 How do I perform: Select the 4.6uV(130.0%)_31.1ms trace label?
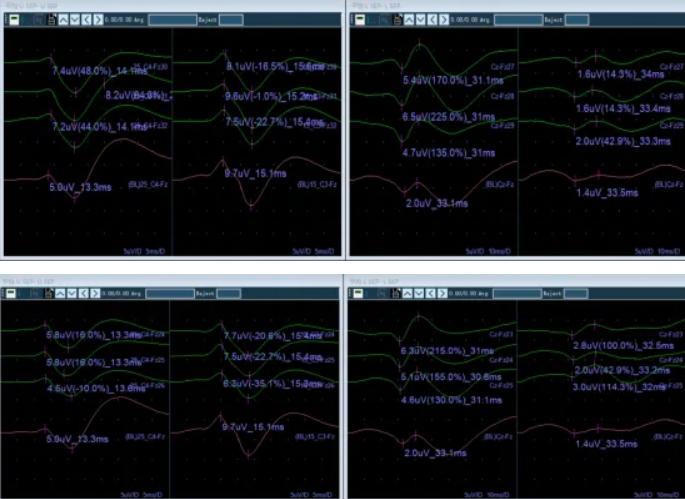[452, 400]
